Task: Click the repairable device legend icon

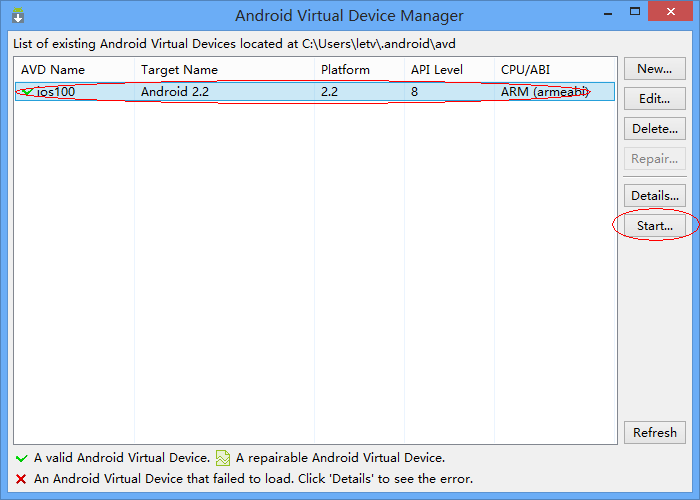Action: click(x=223, y=458)
